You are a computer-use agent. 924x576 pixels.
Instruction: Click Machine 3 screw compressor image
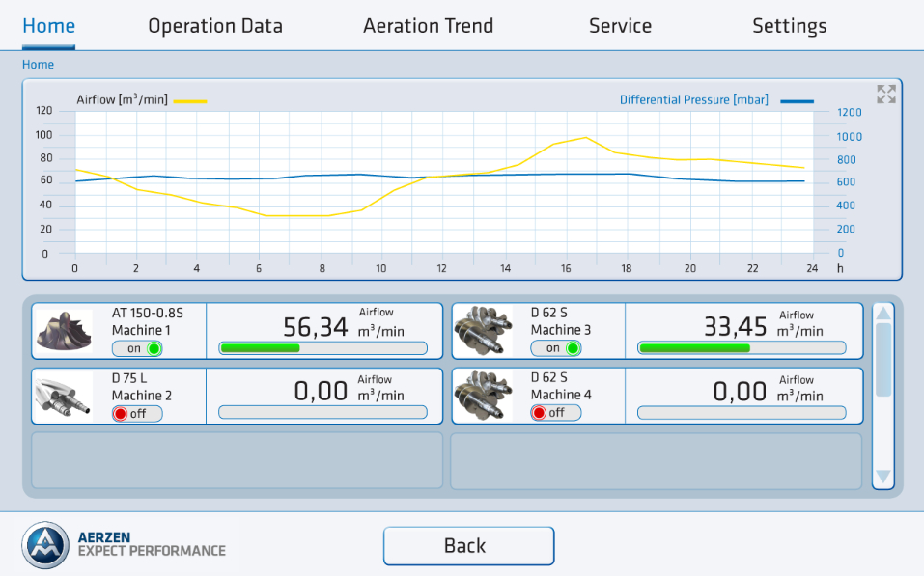(x=484, y=331)
